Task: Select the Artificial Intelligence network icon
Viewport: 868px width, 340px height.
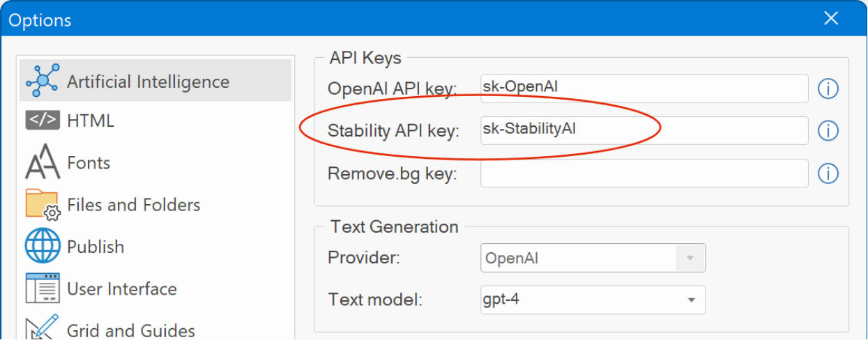Action: pyautogui.click(x=43, y=81)
